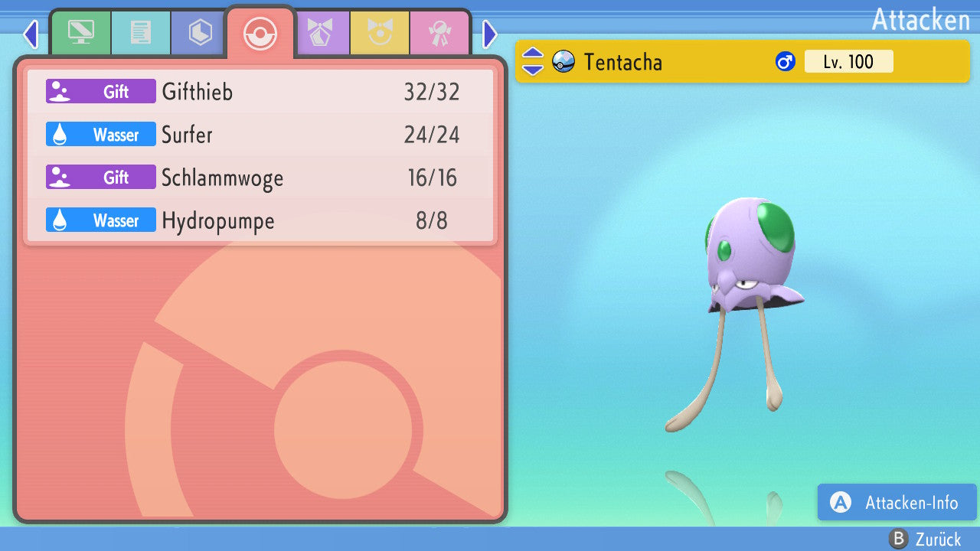Screen dimensions: 980x551
Task: Click the Zurück back button
Action: coord(925,540)
